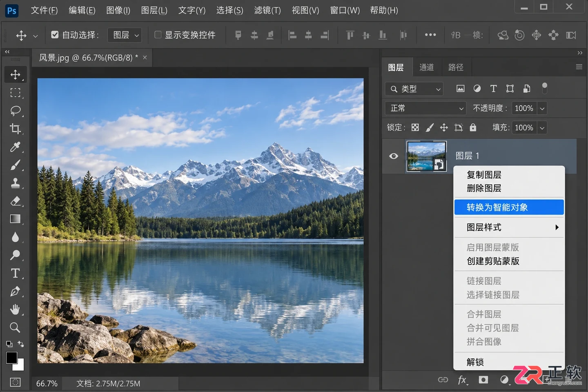Choose 复制图层 in the context menu
Image resolution: width=588 pixels, height=392 pixels.
484,175
